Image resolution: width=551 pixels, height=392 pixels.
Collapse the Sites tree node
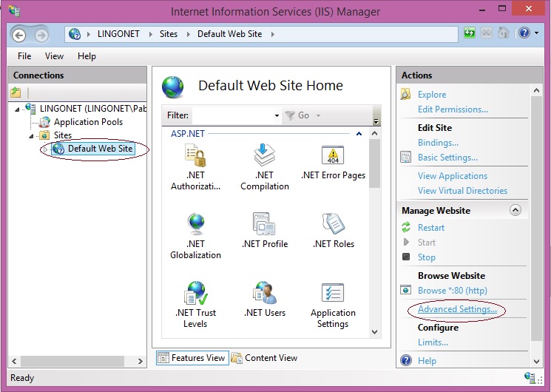click(x=31, y=136)
